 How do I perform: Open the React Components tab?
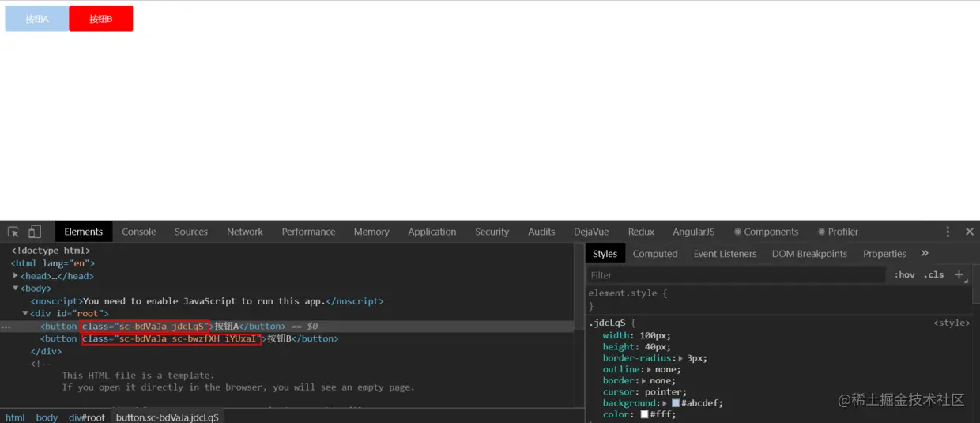pos(766,232)
